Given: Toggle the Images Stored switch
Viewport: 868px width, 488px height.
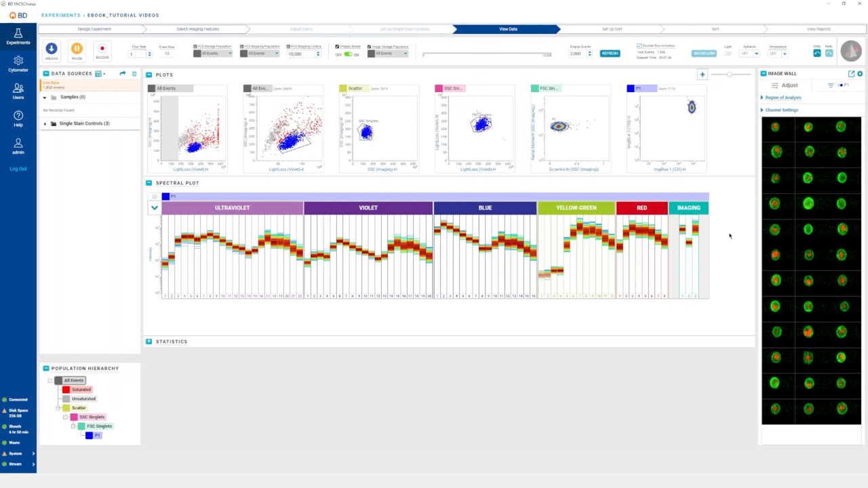Looking at the screenshot, I should point(348,54).
